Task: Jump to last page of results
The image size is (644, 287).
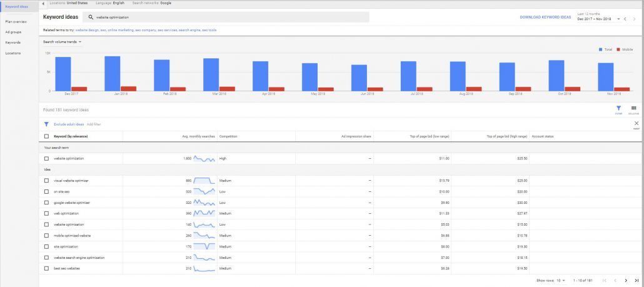Action: tap(636, 280)
